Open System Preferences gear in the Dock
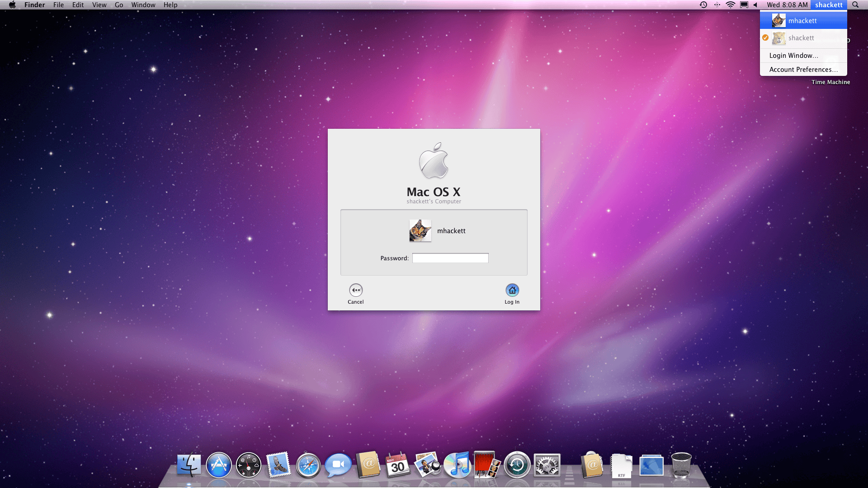 547,465
